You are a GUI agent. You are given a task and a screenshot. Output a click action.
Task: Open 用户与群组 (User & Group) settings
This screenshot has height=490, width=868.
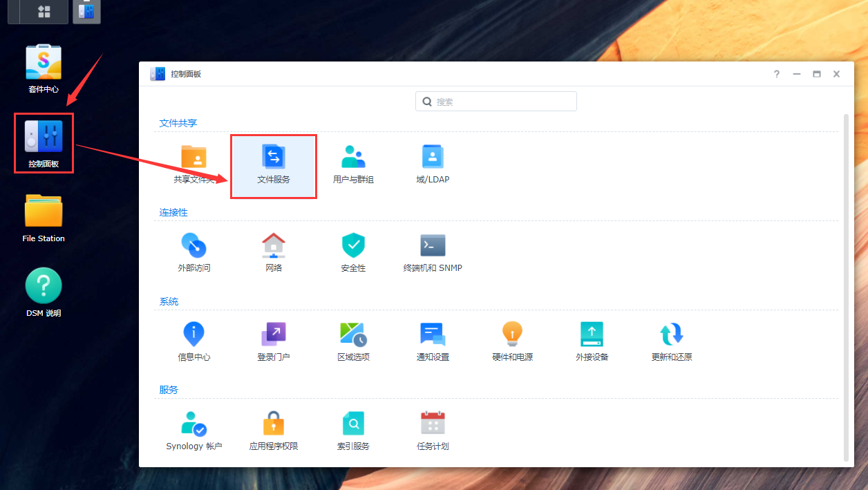(353, 162)
